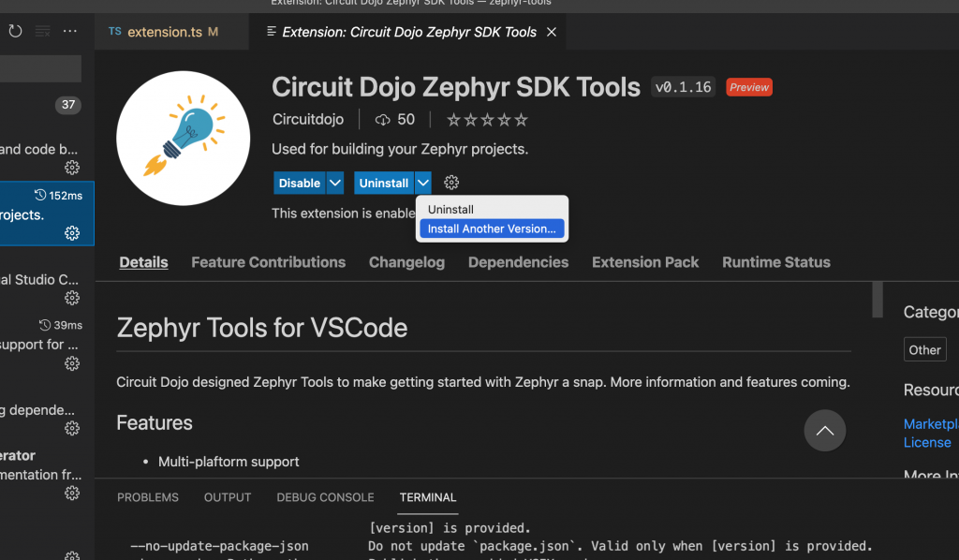Image resolution: width=959 pixels, height=560 pixels.
Task: Clear the extensions search results
Action: pyautogui.click(x=42, y=31)
